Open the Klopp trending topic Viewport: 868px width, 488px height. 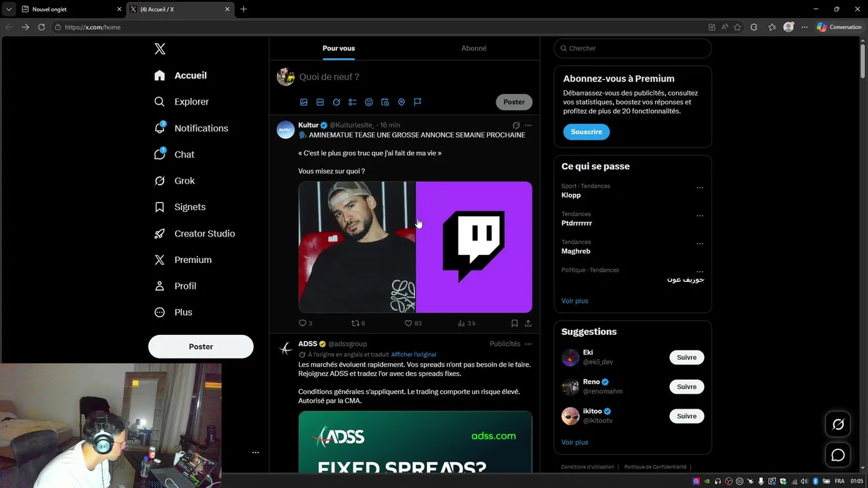click(x=571, y=195)
